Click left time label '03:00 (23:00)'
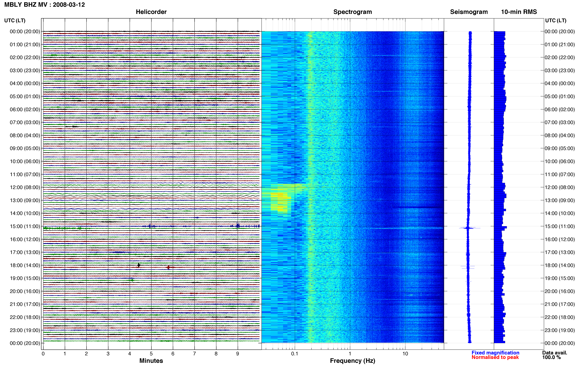This screenshot has width=588, height=368. (x=25, y=71)
